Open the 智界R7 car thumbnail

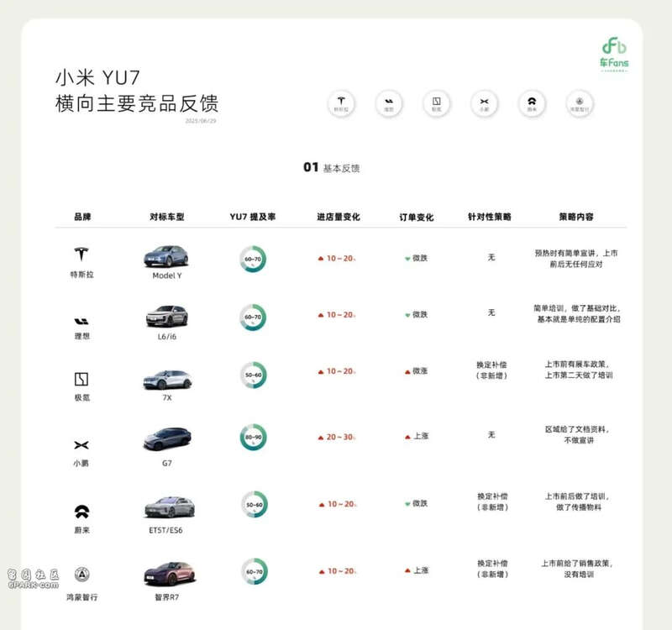coord(170,574)
